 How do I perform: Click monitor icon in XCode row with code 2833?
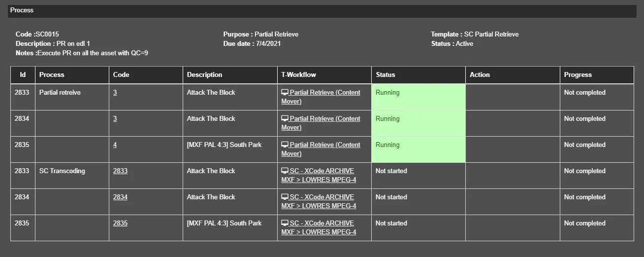point(285,171)
